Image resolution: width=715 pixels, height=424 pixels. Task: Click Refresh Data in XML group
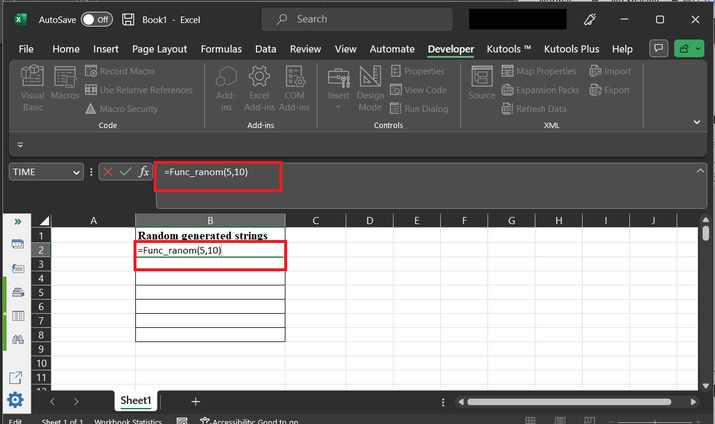(534, 109)
